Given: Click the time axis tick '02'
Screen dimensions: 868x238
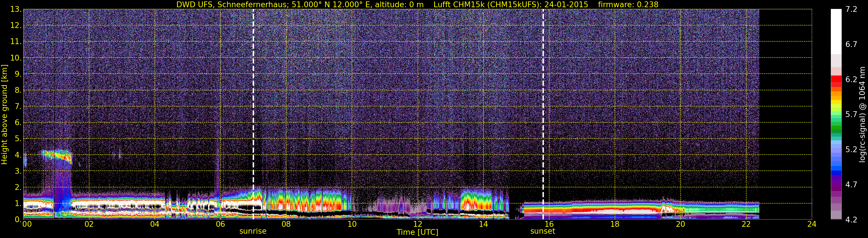Looking at the screenshot, I should point(89,224).
